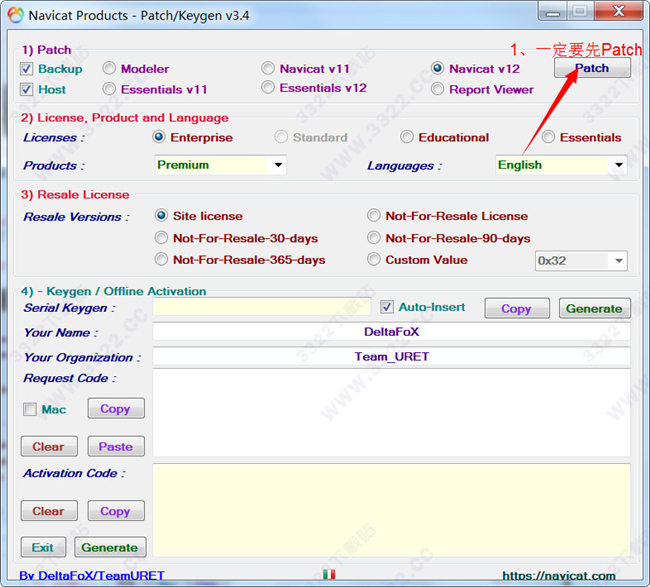Viewport: 650px width, 587px height.
Task: Toggle the Backup checkbox
Action: [27, 69]
